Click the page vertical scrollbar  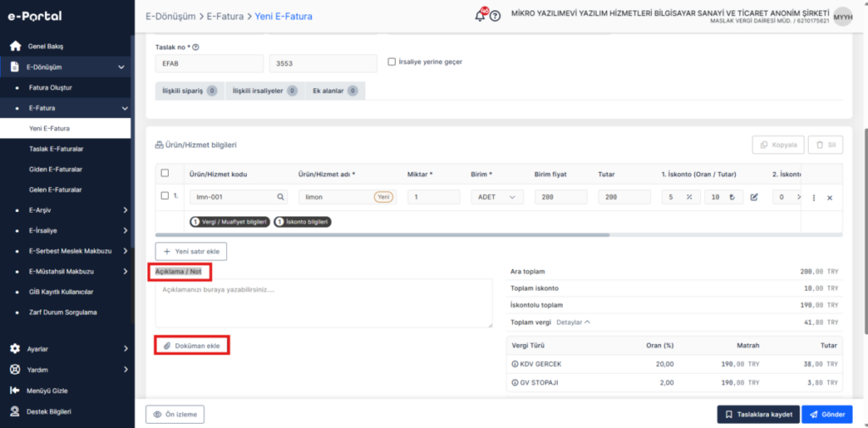[865, 230]
